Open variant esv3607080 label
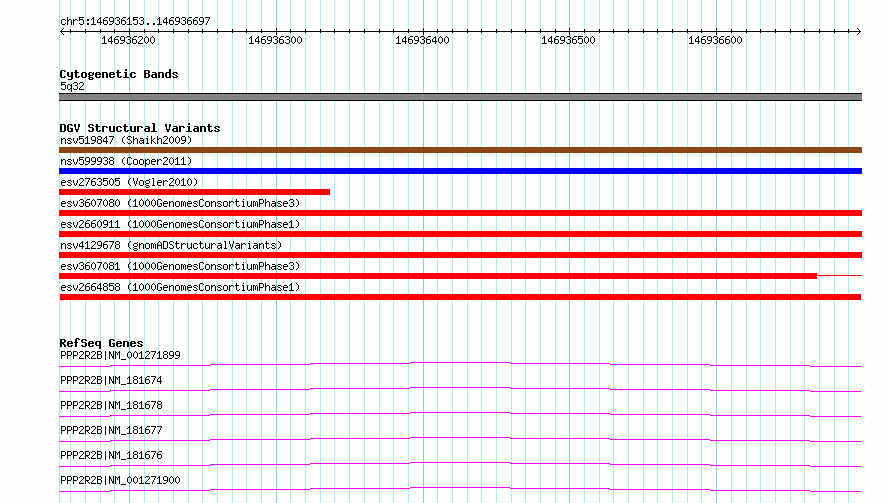Screen dimensions: 890x503 click(x=180, y=203)
